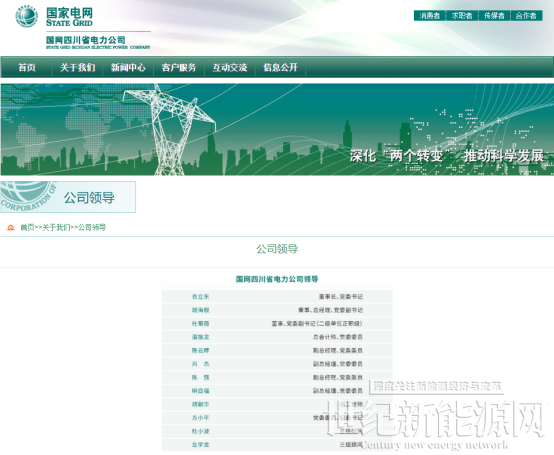Click the 首页 breadcrumb link
The height and width of the screenshot is (455, 554).
(x=27, y=228)
